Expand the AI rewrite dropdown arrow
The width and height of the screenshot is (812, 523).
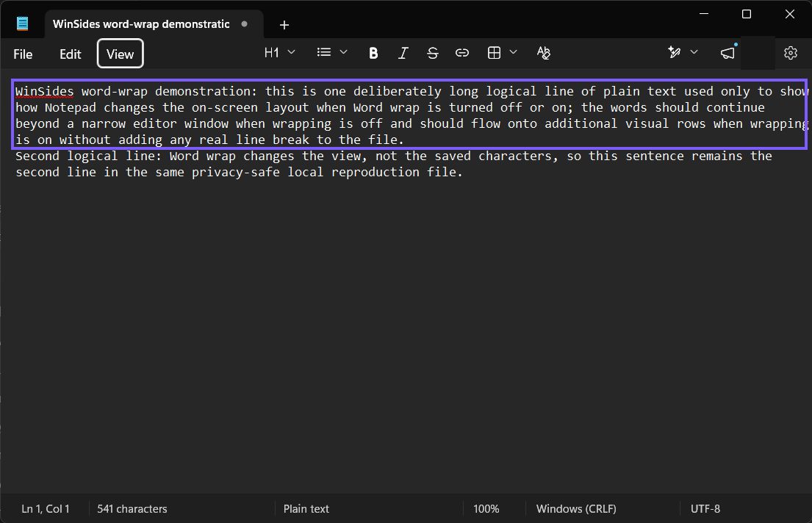[694, 52]
